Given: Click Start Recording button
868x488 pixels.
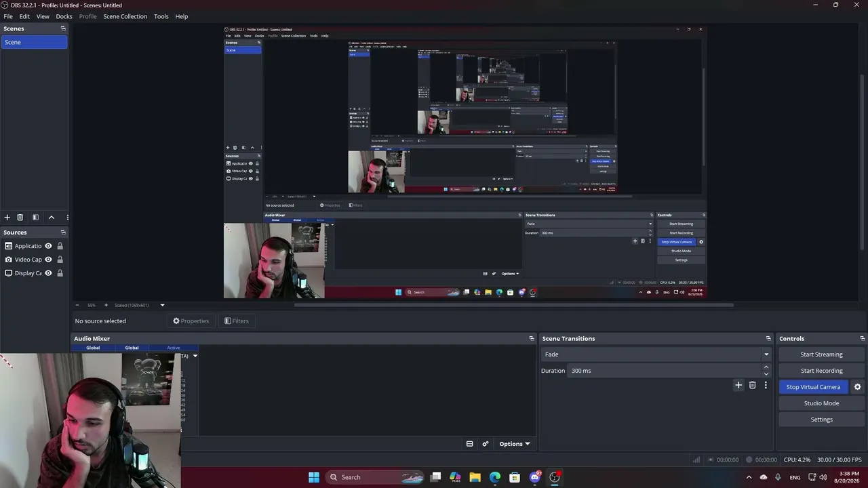Looking at the screenshot, I should coord(821,371).
